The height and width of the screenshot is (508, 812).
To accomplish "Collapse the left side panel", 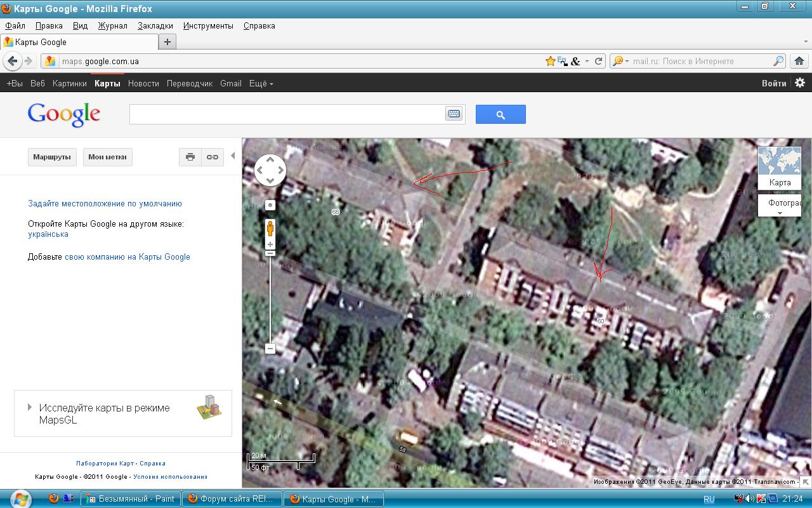I will click(x=233, y=156).
